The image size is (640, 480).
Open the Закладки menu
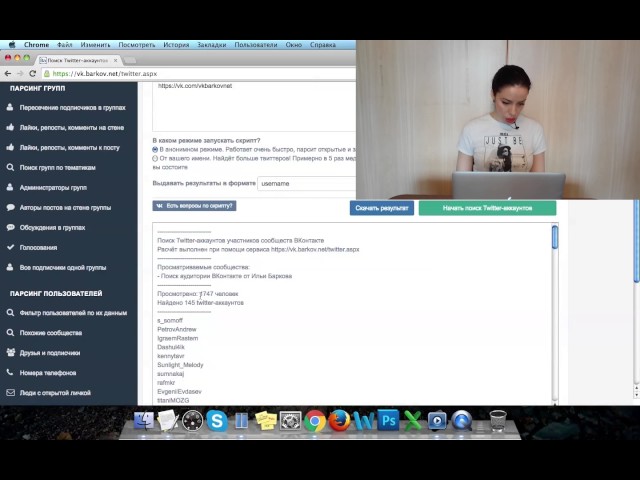click(212, 45)
